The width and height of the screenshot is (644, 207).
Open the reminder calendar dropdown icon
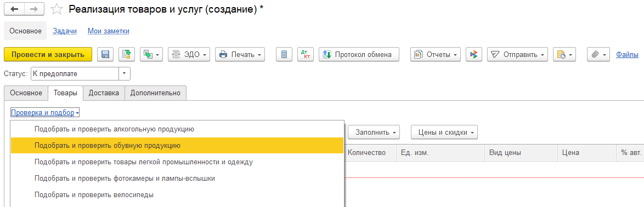tap(564, 54)
